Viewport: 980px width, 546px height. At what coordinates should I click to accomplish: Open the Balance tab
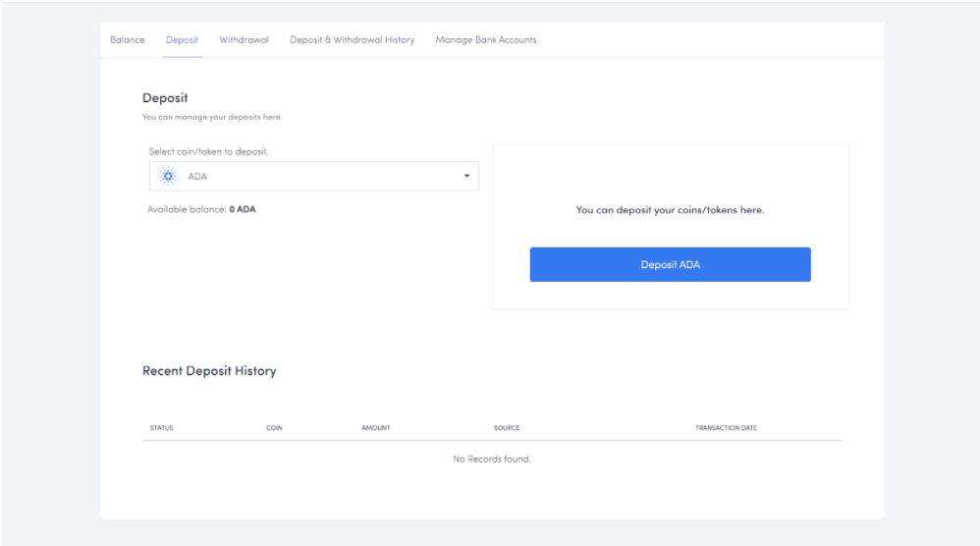coord(128,40)
